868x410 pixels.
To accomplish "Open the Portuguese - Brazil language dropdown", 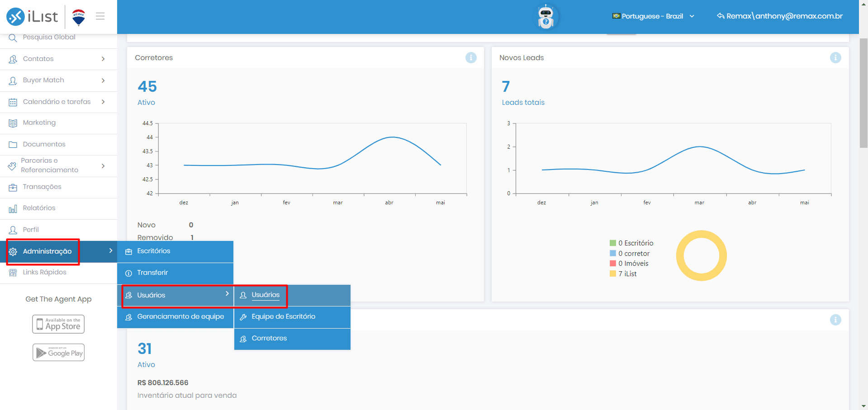I will [653, 16].
